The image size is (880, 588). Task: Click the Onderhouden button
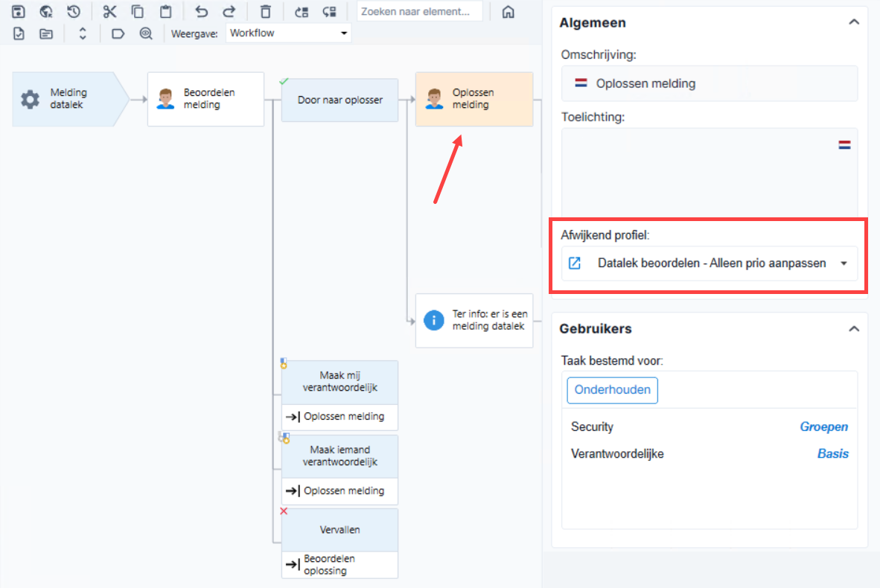pyautogui.click(x=612, y=390)
